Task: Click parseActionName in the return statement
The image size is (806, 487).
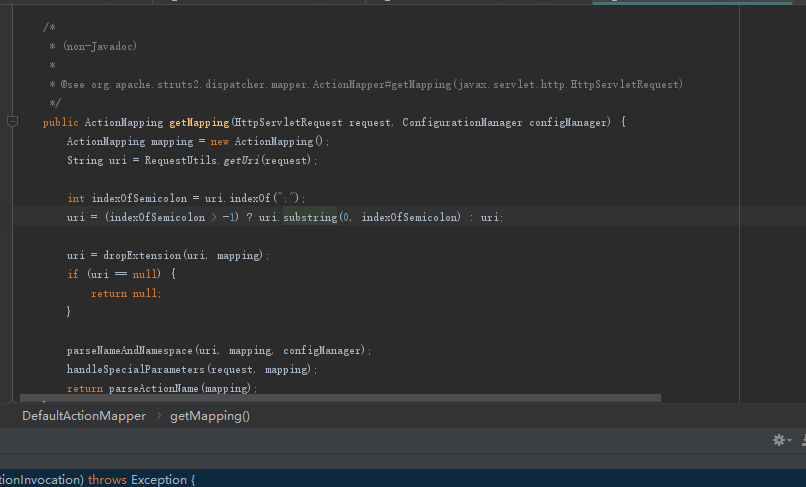Action: 153,388
